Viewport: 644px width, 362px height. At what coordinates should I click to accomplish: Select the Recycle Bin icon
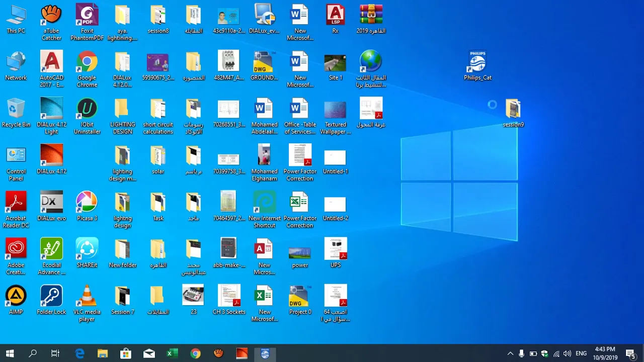tap(16, 113)
